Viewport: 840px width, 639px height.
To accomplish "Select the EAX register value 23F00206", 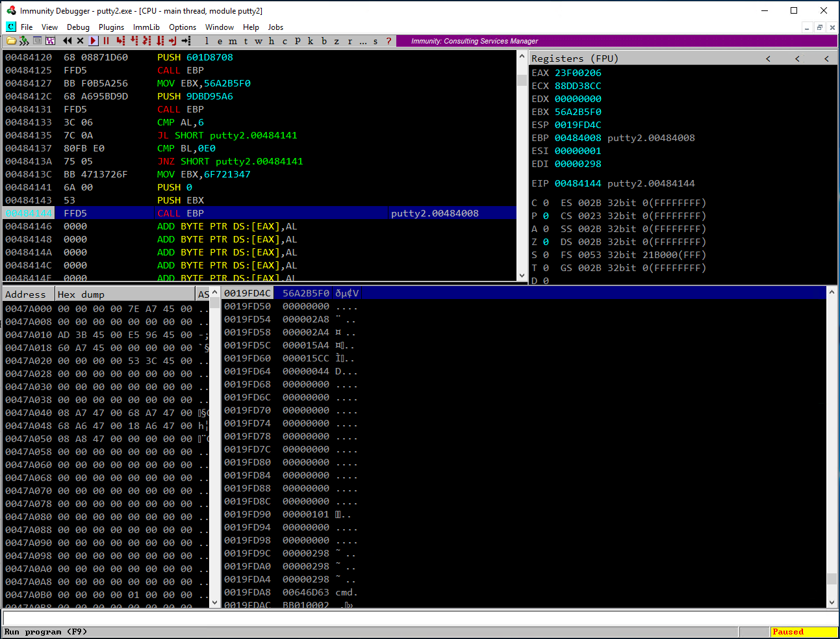I will [x=578, y=73].
